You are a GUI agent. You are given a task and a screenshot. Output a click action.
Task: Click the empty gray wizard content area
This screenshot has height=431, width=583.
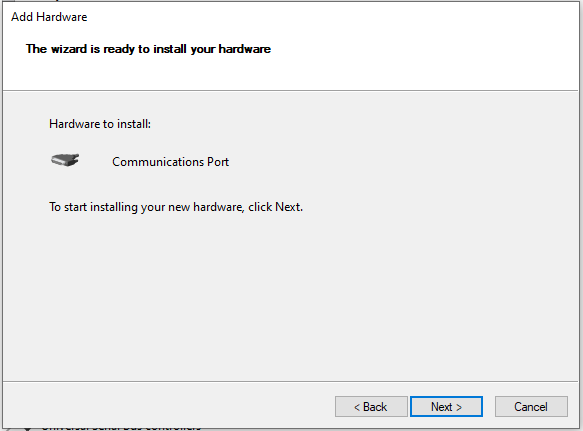tap(290, 294)
